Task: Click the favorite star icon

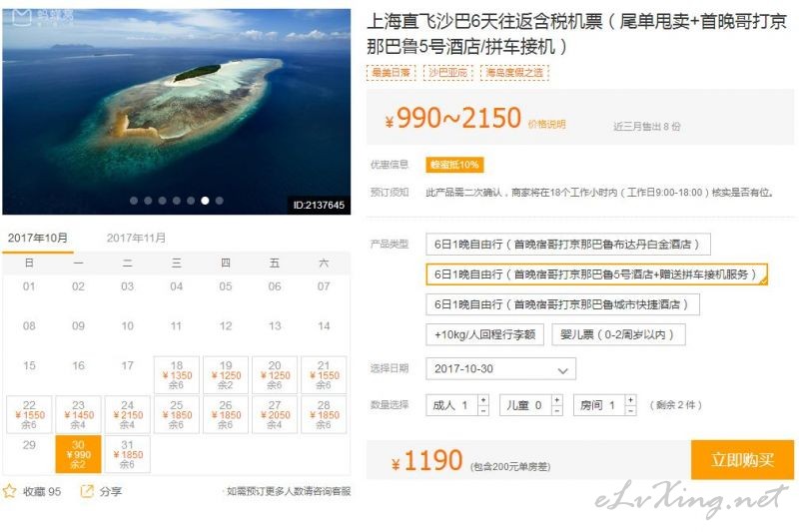Action: tap(10, 491)
